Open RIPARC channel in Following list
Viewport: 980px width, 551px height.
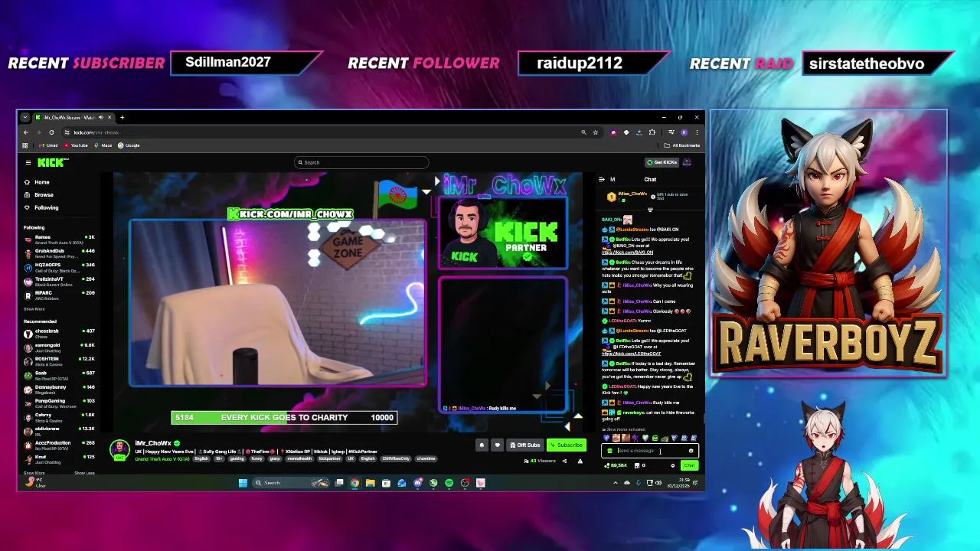pyautogui.click(x=60, y=295)
